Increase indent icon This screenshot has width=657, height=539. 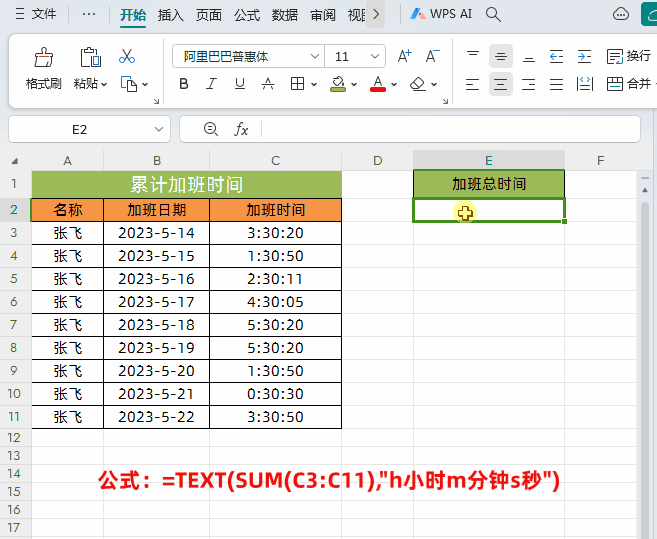(584, 56)
